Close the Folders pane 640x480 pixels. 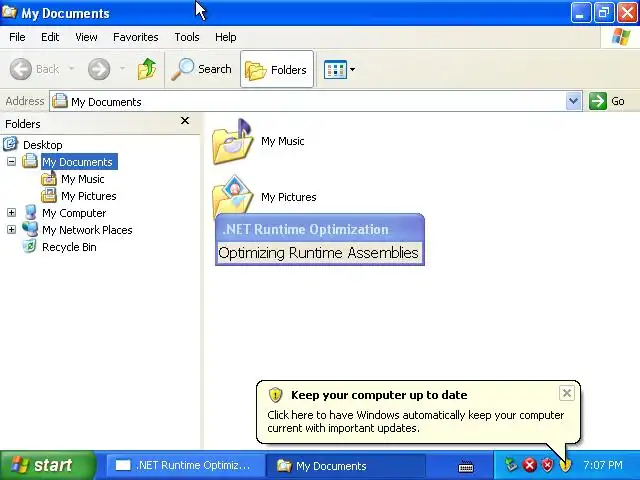185,121
